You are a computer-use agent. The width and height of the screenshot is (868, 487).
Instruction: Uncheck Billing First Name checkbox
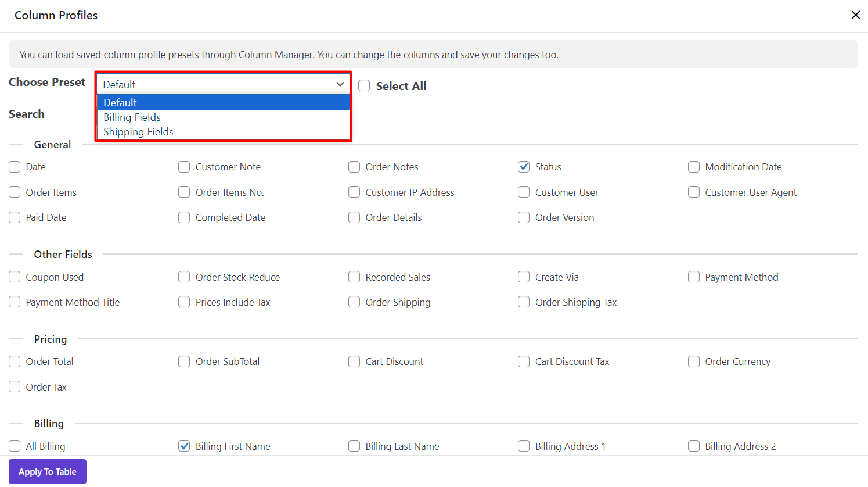(x=184, y=446)
